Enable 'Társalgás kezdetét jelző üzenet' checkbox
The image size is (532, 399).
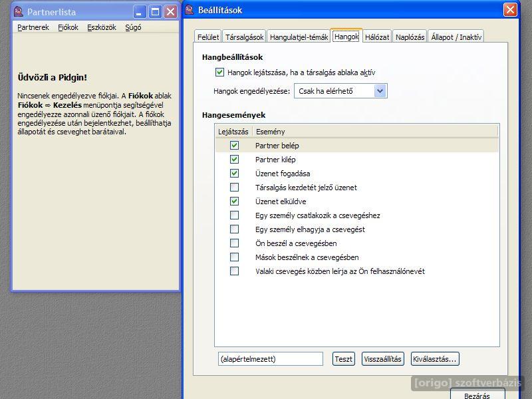point(234,187)
